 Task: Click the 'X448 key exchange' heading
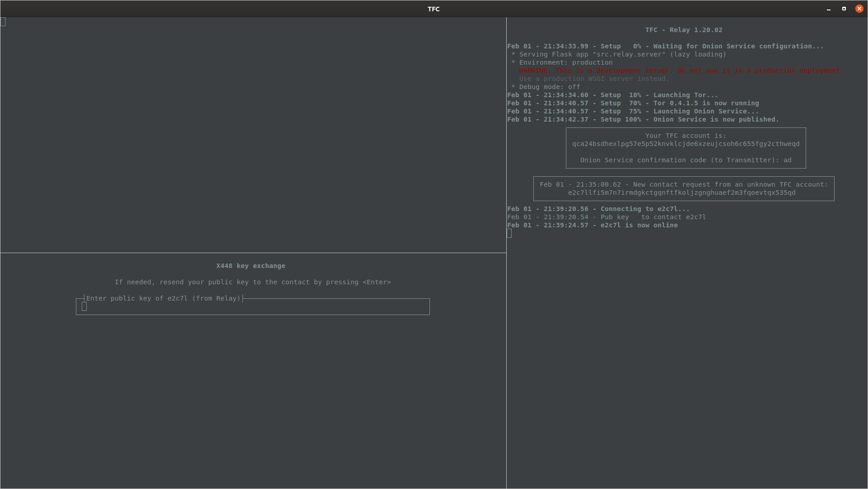(x=251, y=266)
